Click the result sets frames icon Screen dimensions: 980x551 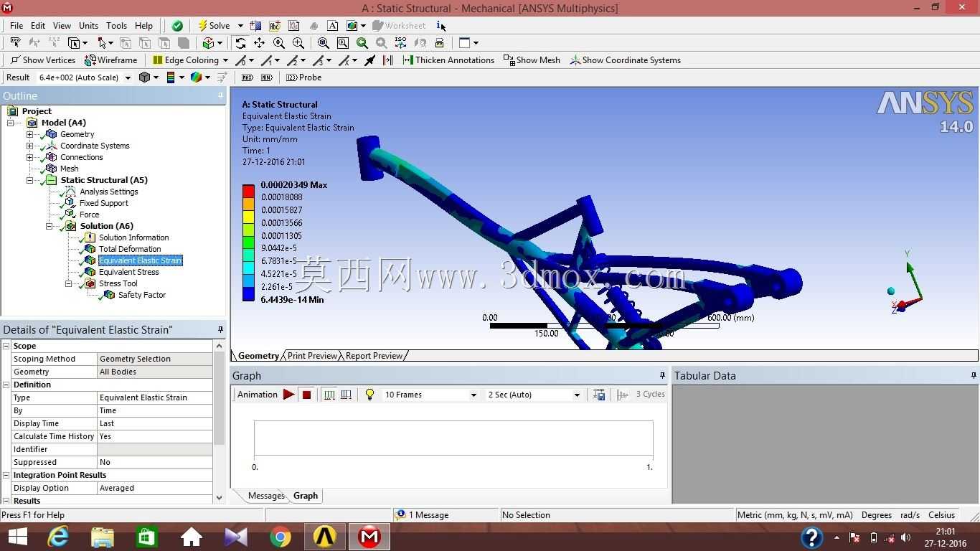[347, 395]
